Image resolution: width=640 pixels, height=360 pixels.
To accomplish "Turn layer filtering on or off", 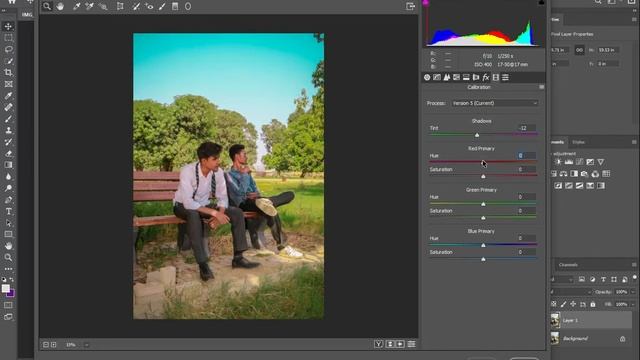I will pyautogui.click(x=634, y=278).
